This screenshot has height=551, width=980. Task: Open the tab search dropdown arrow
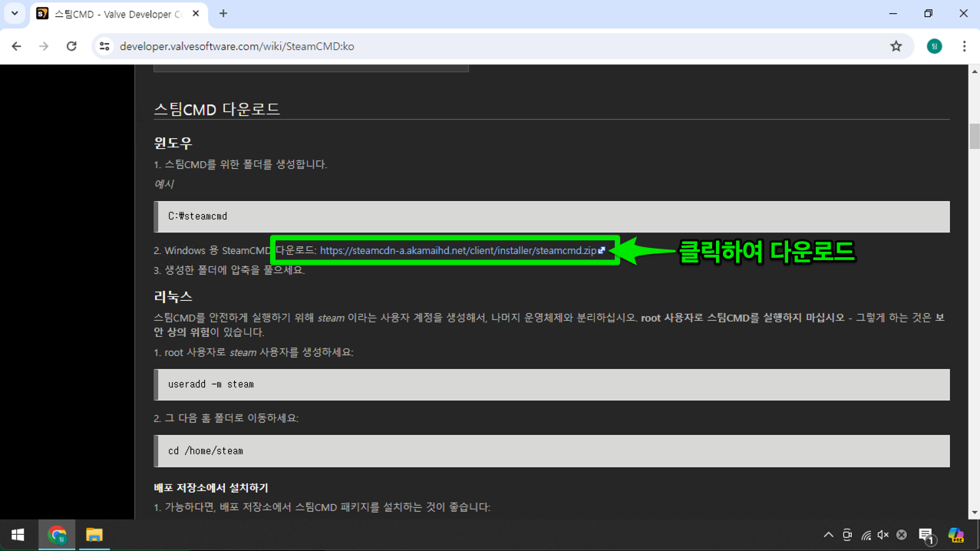(15, 13)
